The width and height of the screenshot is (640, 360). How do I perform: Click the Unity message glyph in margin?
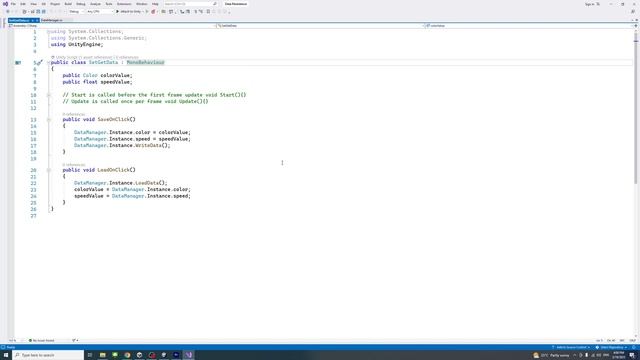coord(18,63)
